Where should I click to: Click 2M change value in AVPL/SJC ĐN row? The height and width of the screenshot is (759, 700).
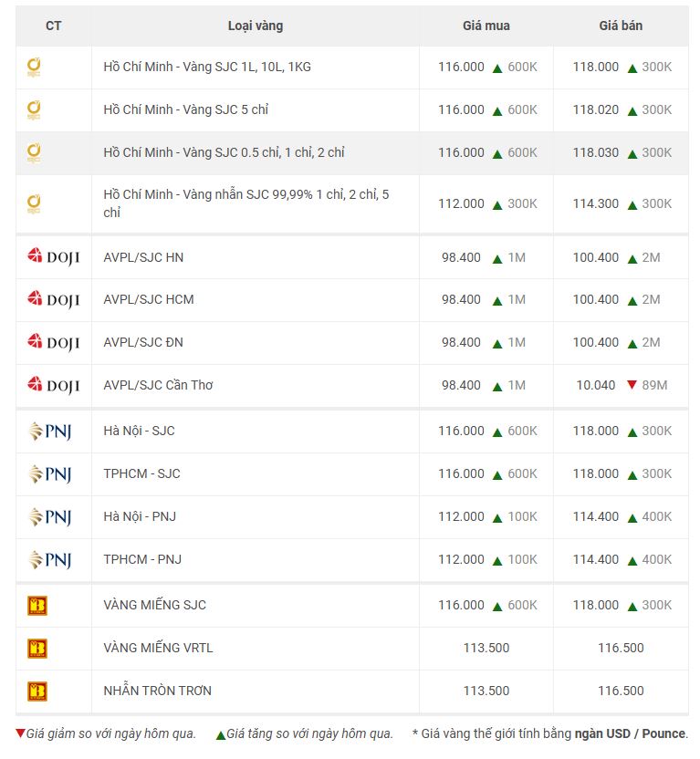tap(651, 343)
